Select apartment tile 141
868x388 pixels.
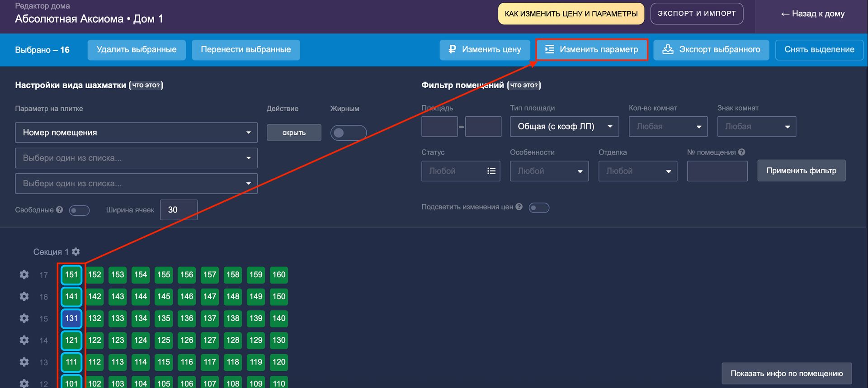[71, 296]
